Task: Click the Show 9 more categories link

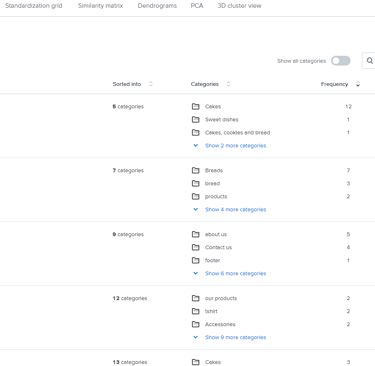Action: coord(235,337)
